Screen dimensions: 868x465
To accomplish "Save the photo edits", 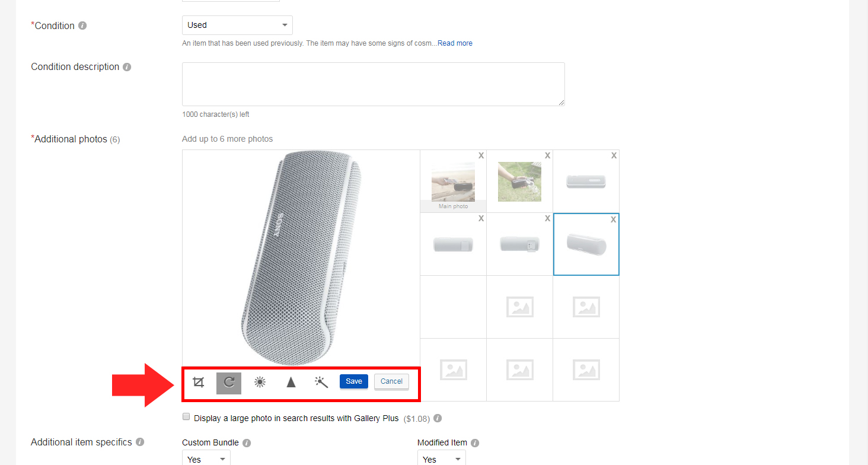I will click(354, 381).
